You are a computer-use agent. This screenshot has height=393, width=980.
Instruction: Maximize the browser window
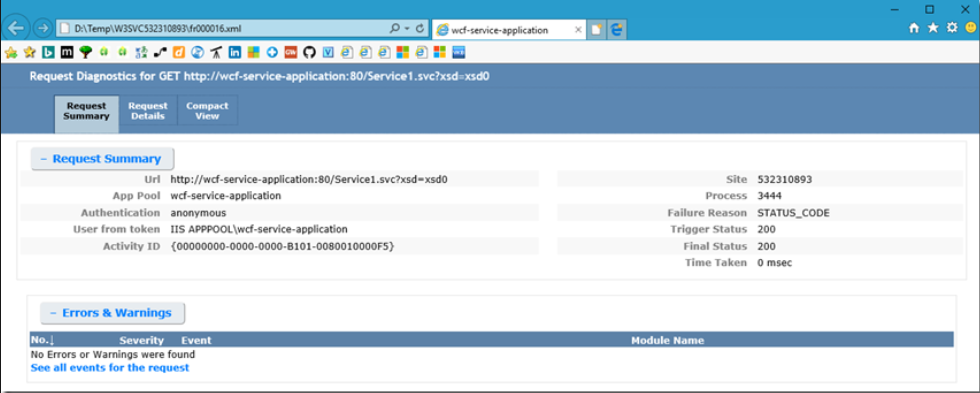pyautogui.click(x=929, y=9)
